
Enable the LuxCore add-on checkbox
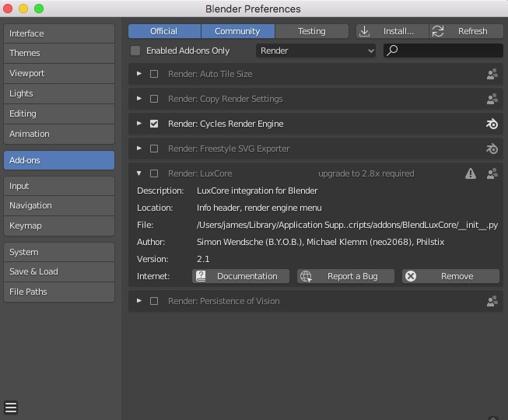coord(154,174)
